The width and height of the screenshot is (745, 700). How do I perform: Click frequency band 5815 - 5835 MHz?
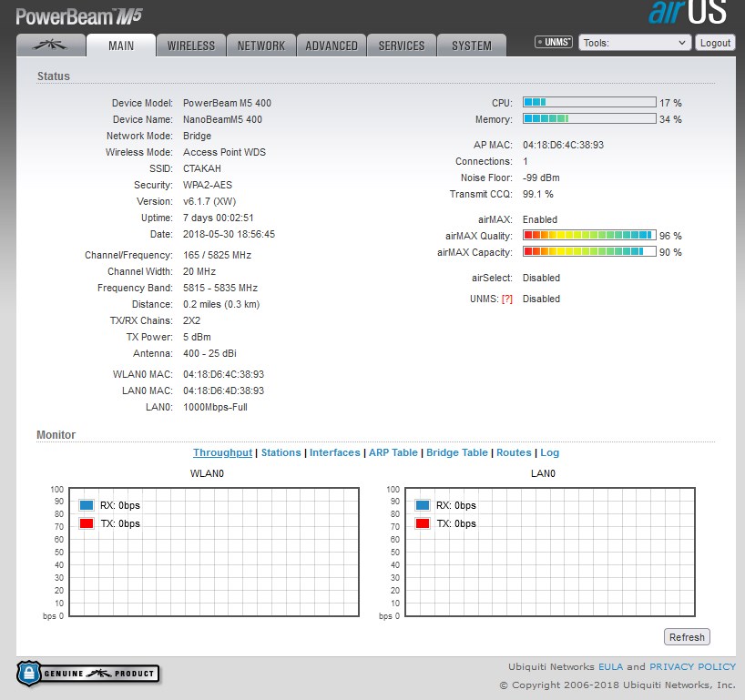pyautogui.click(x=220, y=288)
